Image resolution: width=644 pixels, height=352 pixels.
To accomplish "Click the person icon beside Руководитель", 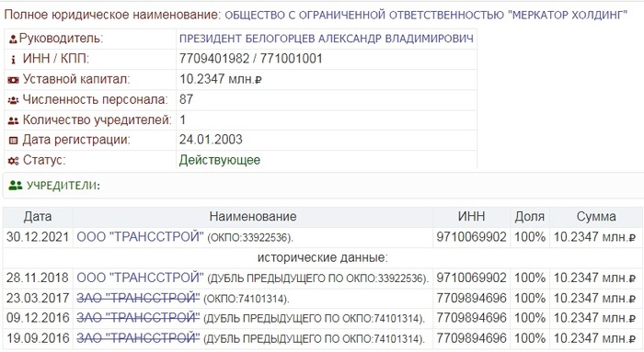I will (13, 40).
